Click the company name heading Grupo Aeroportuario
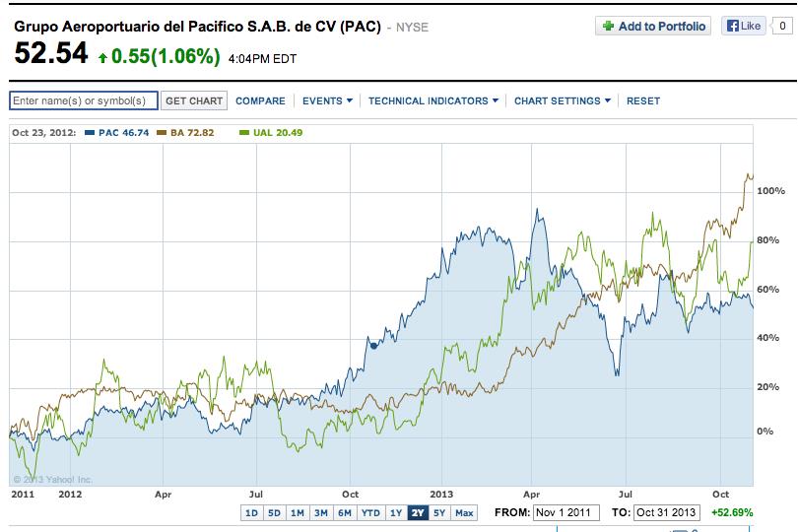This screenshot has height=532, width=798. point(197,27)
